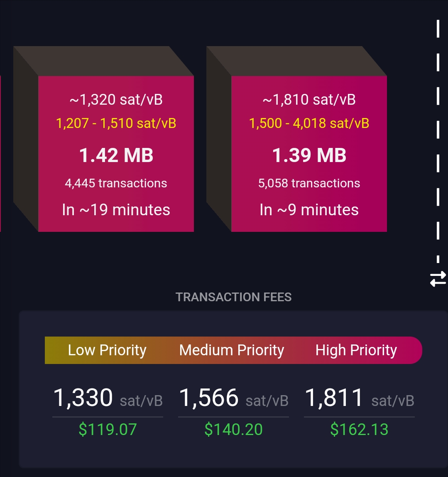Click the TRANSACTION FEES heading

[233, 297]
